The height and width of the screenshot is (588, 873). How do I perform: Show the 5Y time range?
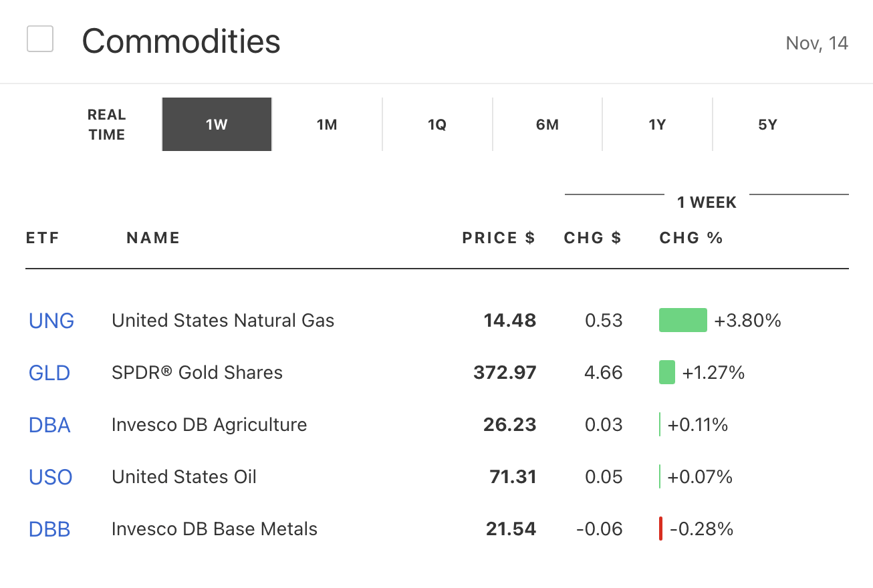click(767, 124)
